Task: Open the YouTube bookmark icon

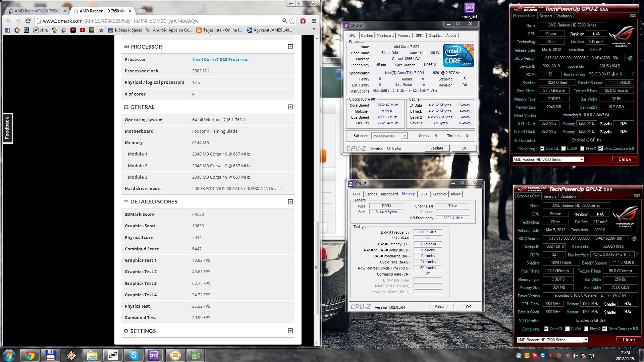Action: coord(82,30)
